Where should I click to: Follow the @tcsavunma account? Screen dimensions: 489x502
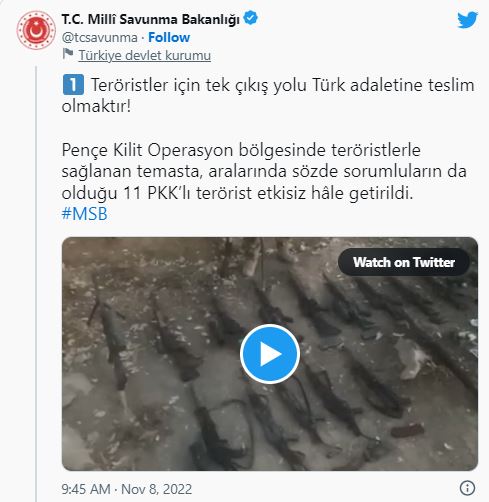click(x=169, y=37)
